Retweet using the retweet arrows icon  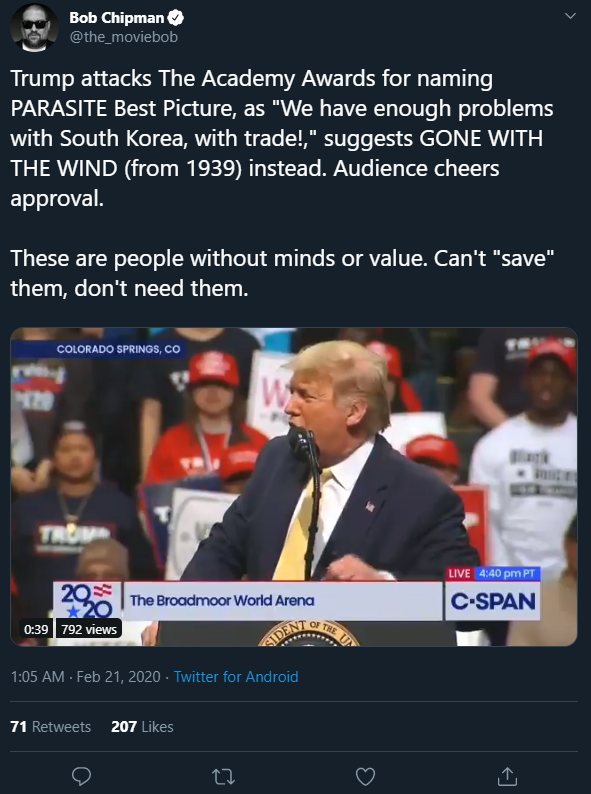coord(223,776)
